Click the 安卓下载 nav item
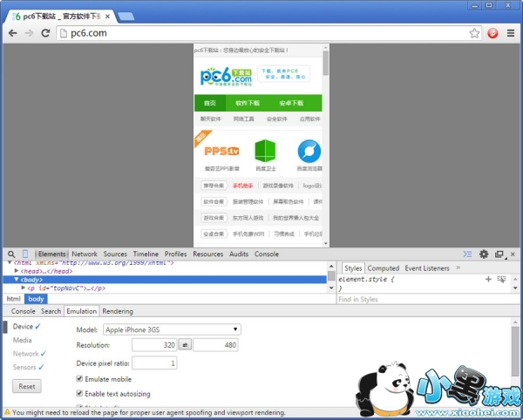The height and width of the screenshot is (420, 523). 291,103
